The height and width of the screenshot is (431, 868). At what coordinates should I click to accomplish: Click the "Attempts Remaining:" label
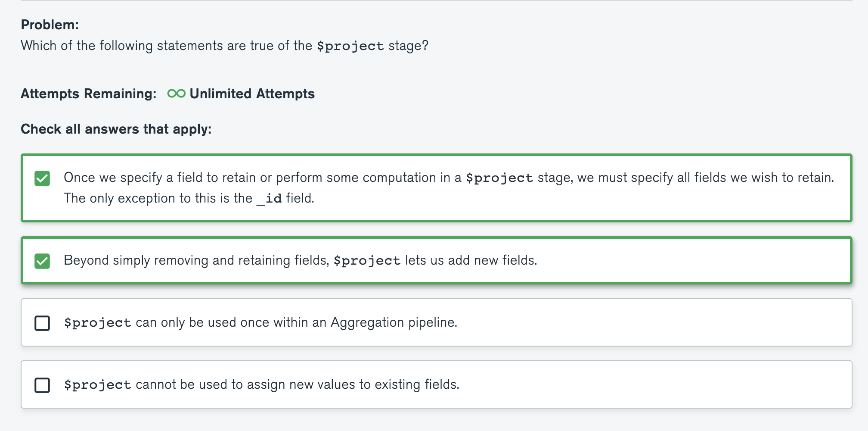pyautogui.click(x=88, y=94)
